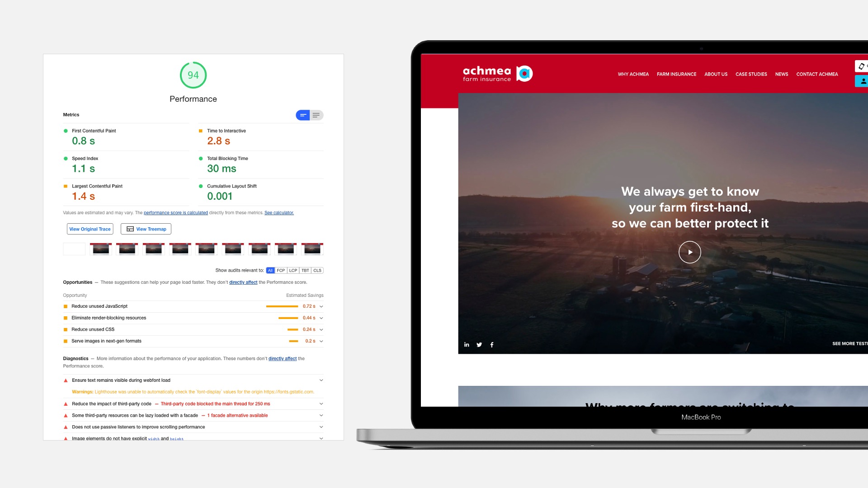Click the CONTACT ACHMEA navigation menu item
The image size is (868, 488).
[x=817, y=74]
